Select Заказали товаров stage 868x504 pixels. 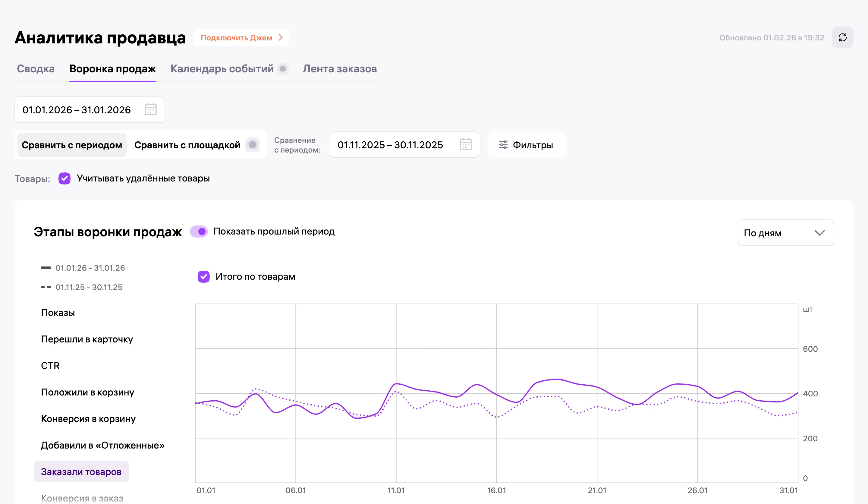click(x=81, y=472)
